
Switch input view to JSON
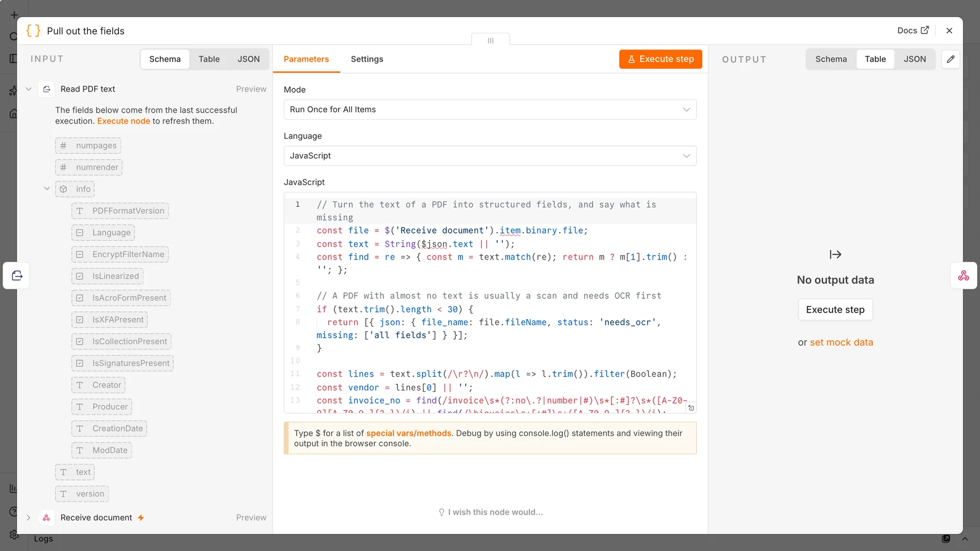coord(248,59)
